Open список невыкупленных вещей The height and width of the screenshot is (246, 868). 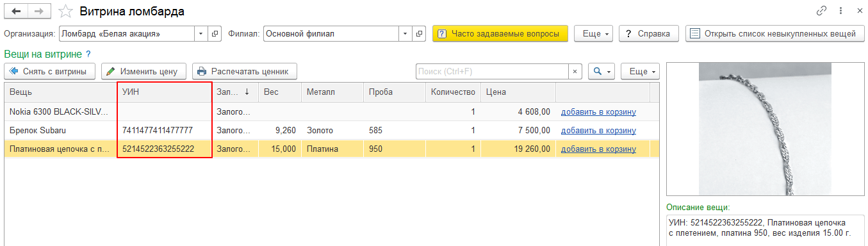click(x=774, y=33)
